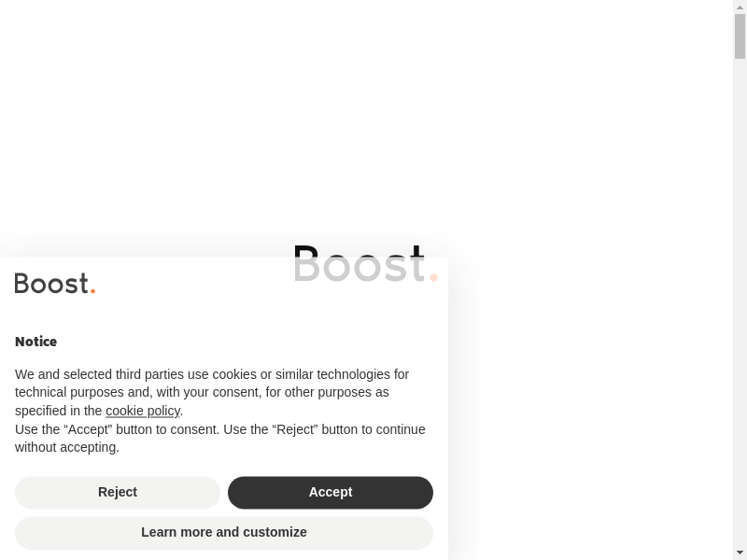Click the letter B of the banner Boost logo
This screenshot has width=747, height=560.
coord(22,284)
